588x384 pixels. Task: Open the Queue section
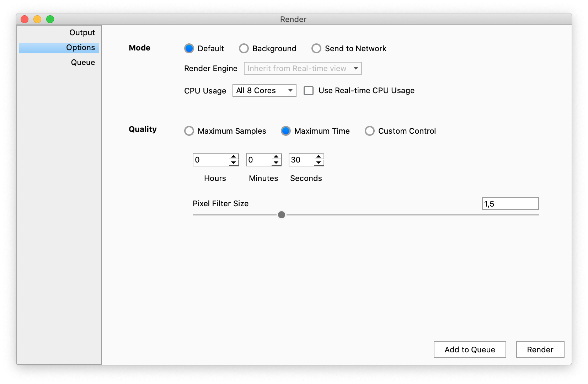tap(82, 62)
